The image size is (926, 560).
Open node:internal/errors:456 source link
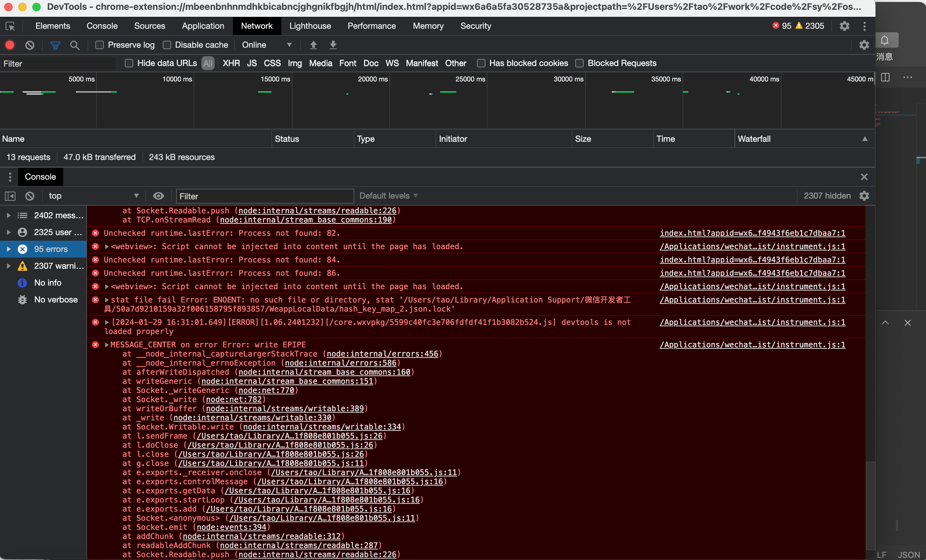coord(382,354)
